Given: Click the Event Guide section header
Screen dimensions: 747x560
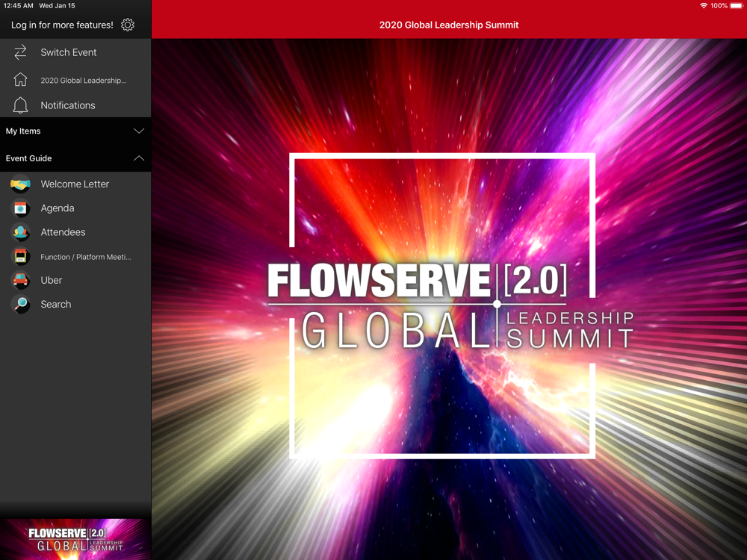Looking at the screenshot, I should (29, 158).
